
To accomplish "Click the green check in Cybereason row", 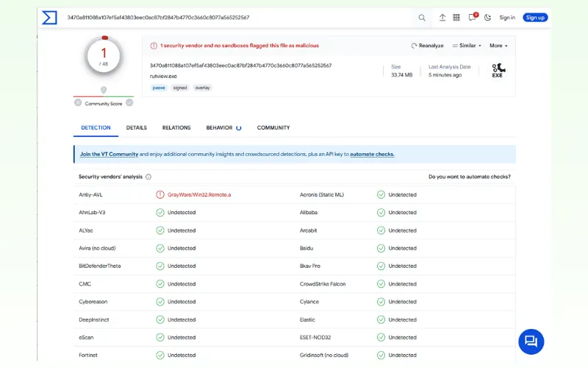I will click(x=160, y=302).
